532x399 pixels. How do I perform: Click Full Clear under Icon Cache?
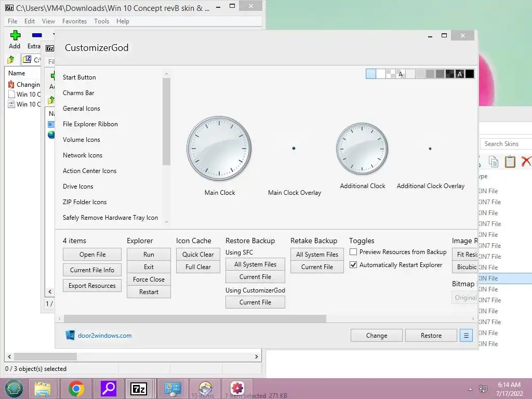click(198, 267)
